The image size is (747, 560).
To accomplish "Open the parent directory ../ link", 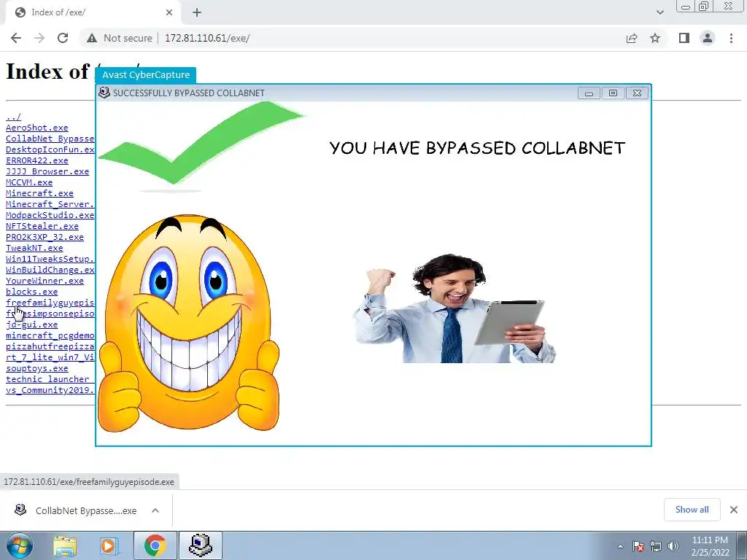I will tap(13, 117).
